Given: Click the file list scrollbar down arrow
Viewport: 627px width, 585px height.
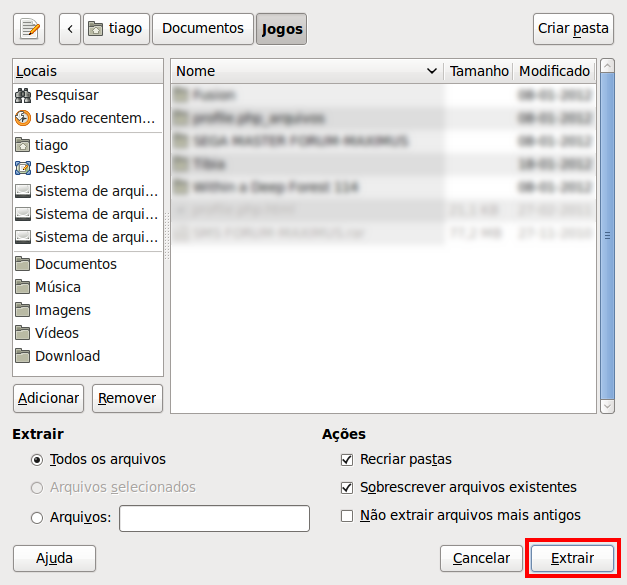Looking at the screenshot, I should tap(607, 407).
